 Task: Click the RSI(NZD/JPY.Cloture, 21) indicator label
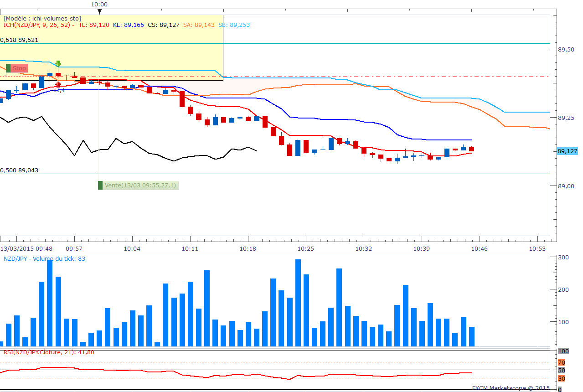[x=49, y=352]
